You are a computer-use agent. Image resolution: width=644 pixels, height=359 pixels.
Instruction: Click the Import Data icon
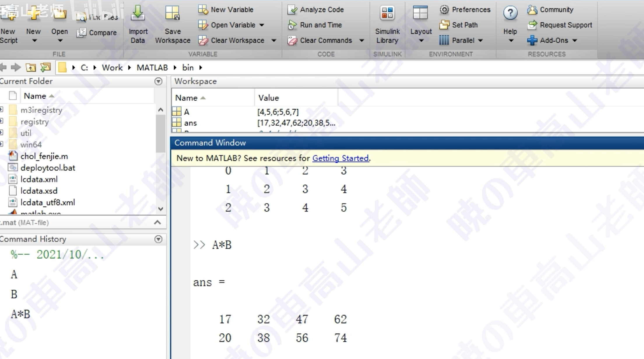(138, 13)
